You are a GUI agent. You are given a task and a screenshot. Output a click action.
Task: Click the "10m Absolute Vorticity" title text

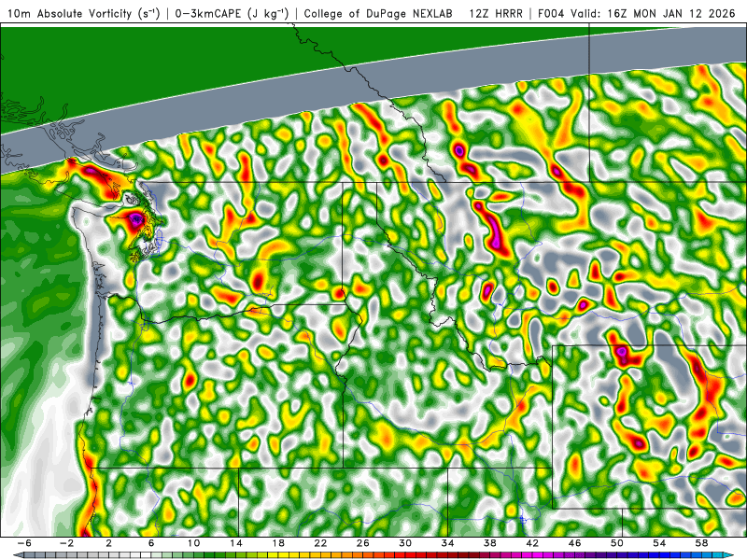(70, 13)
